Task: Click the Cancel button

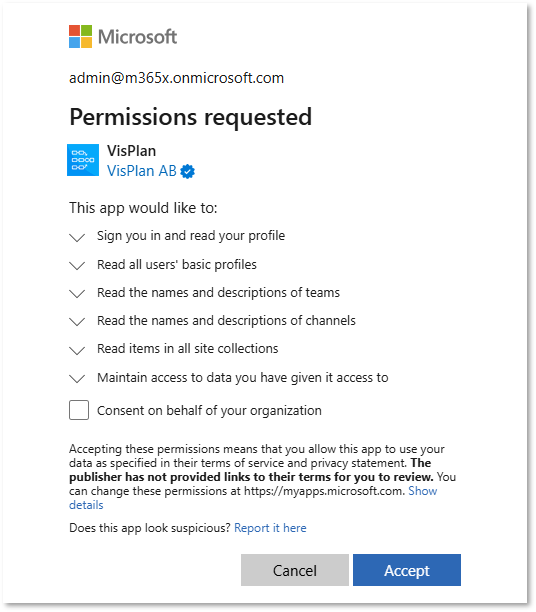Action: 295,570
